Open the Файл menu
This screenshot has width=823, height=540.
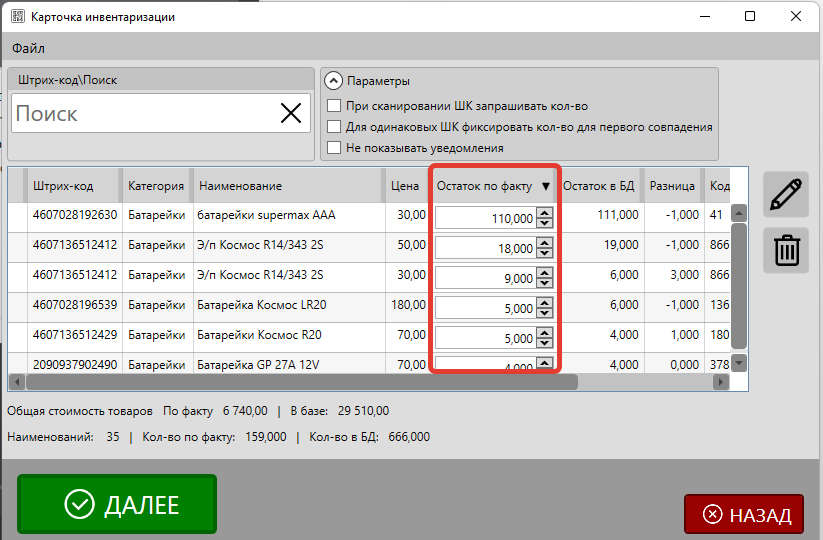pos(28,48)
